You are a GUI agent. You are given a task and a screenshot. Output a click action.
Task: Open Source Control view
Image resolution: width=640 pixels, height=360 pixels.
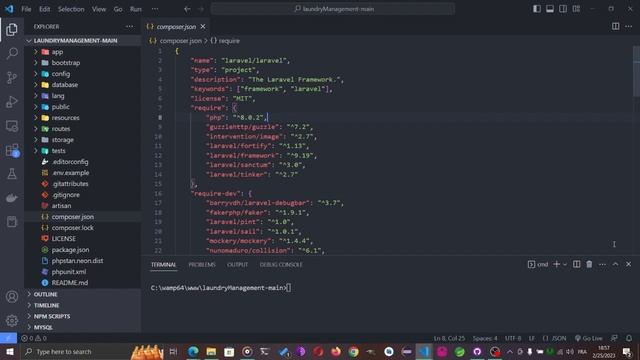[x=12, y=77]
